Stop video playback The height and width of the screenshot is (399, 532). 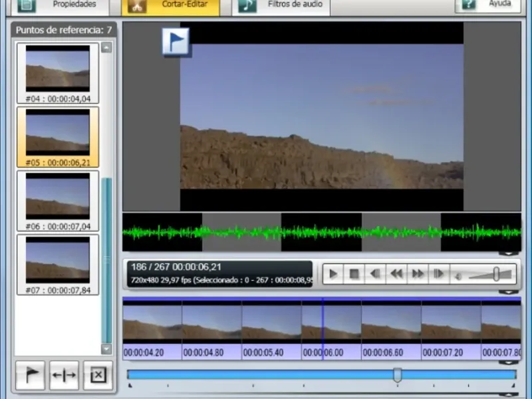click(x=354, y=274)
